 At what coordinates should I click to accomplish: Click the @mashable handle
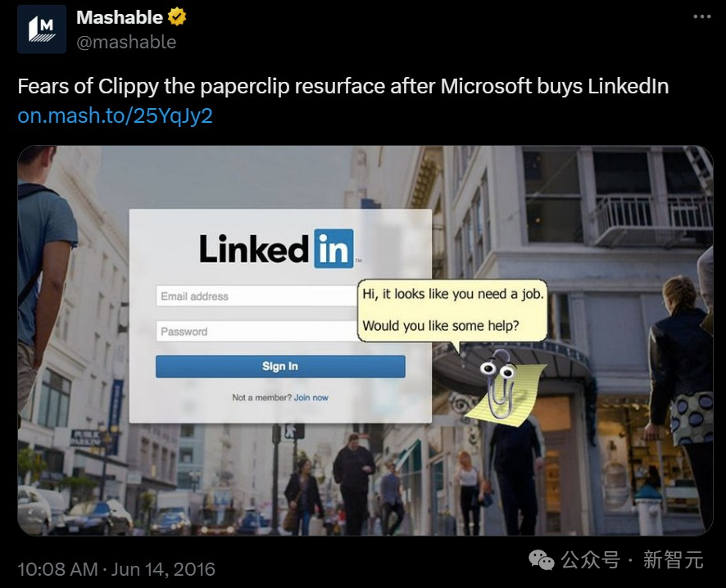click(126, 42)
